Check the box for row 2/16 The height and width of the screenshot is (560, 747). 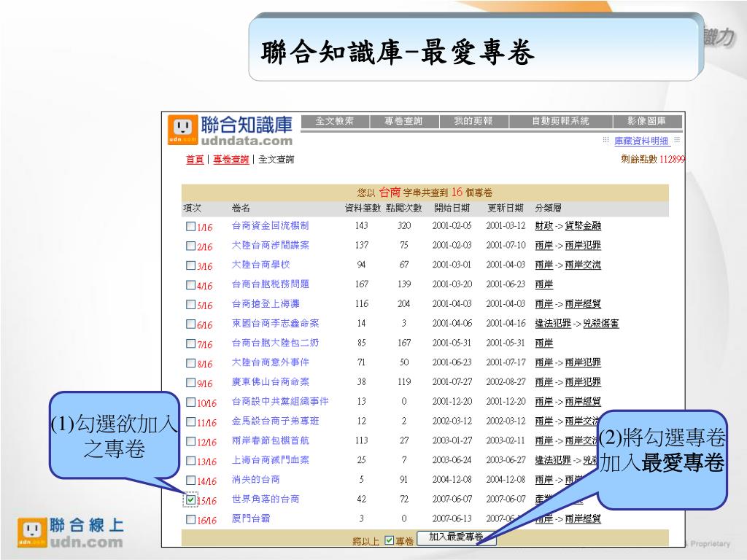[190, 246]
